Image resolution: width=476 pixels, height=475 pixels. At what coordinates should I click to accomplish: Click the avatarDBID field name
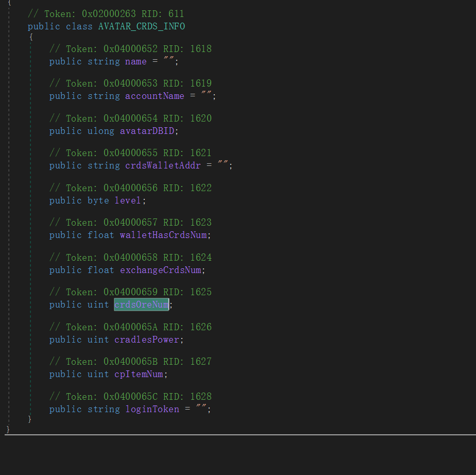pos(147,131)
